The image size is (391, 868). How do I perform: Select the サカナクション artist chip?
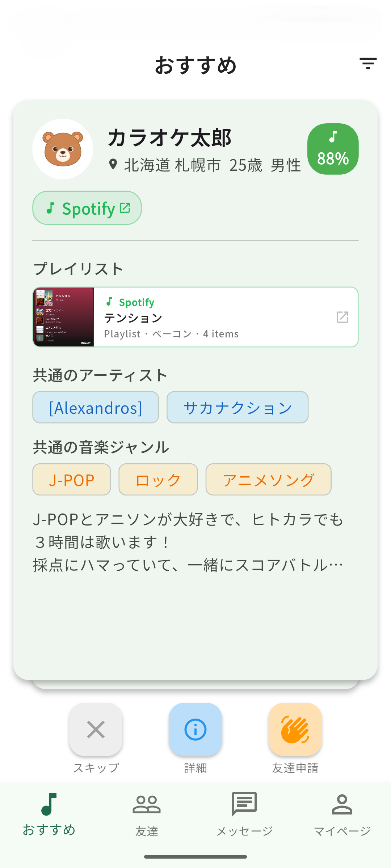[237, 408]
